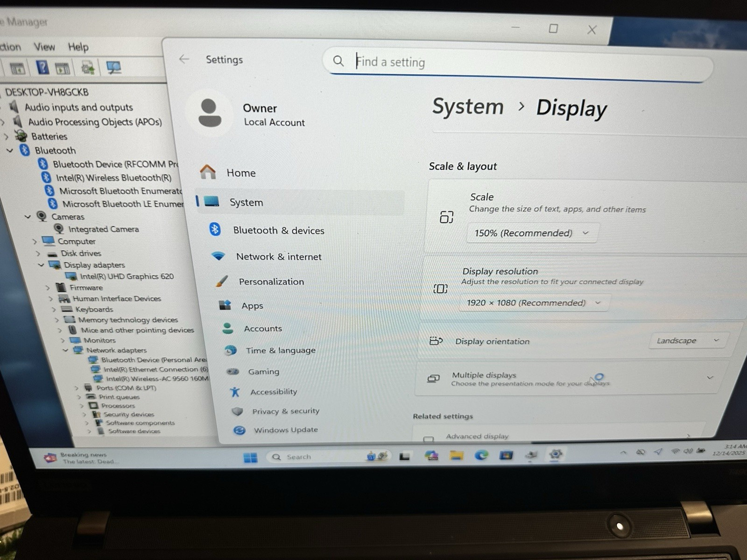Open the Windows Start button
Screen dimensions: 747x560
click(x=251, y=457)
